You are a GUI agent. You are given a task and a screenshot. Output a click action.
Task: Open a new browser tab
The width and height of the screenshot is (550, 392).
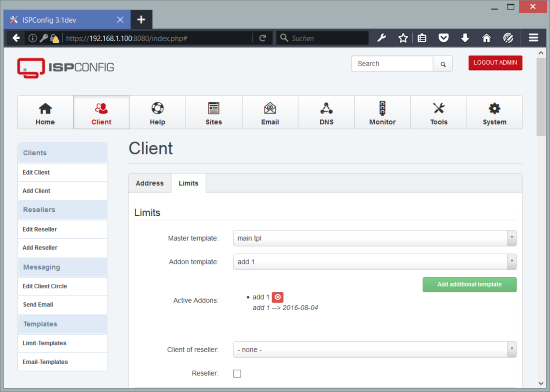141,20
